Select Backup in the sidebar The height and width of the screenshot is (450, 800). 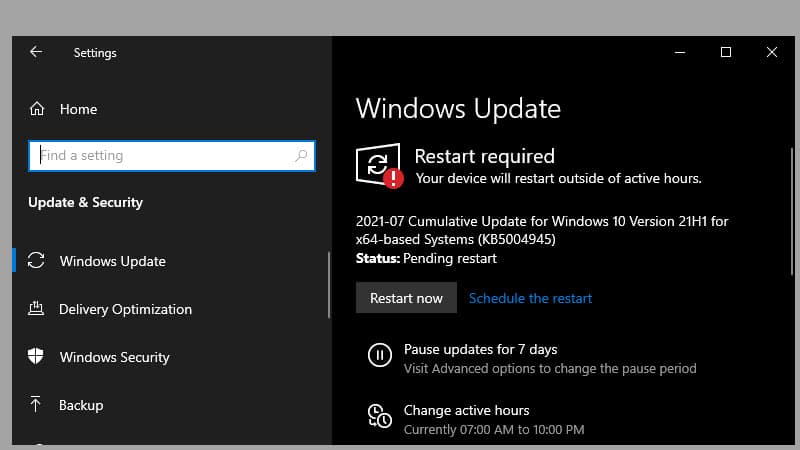click(x=81, y=405)
